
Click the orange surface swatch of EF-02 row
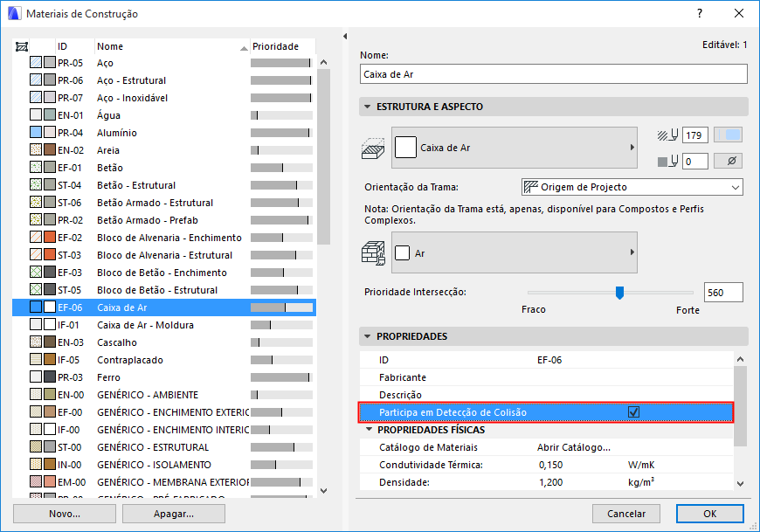click(50, 237)
